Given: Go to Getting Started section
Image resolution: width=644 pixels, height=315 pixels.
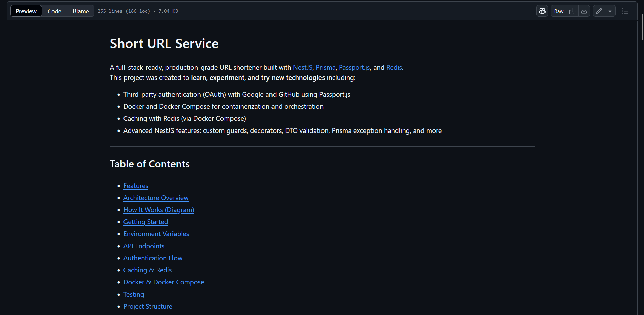Looking at the screenshot, I should pyautogui.click(x=146, y=222).
